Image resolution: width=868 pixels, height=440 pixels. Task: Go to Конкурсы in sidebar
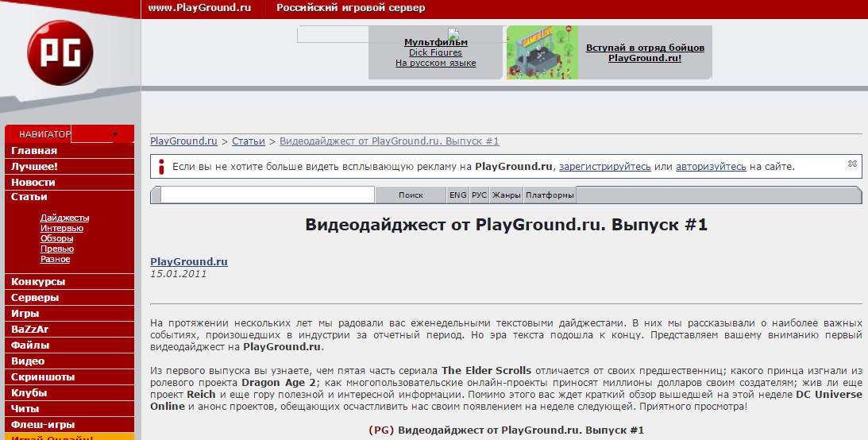[69, 282]
